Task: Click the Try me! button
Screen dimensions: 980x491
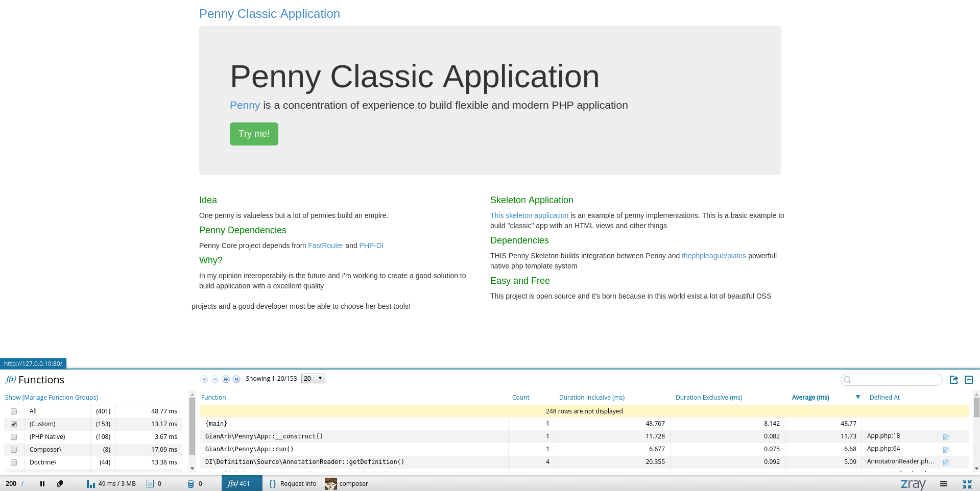Action: coord(254,134)
